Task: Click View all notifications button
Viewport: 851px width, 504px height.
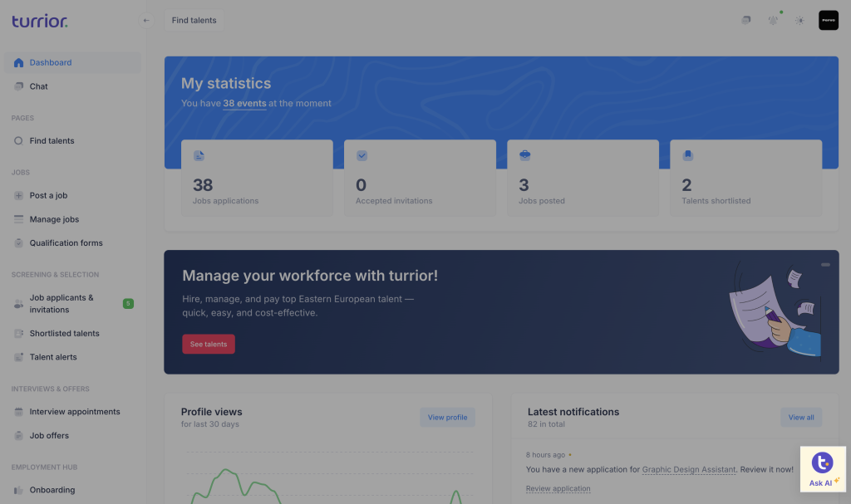Action: 801,417
